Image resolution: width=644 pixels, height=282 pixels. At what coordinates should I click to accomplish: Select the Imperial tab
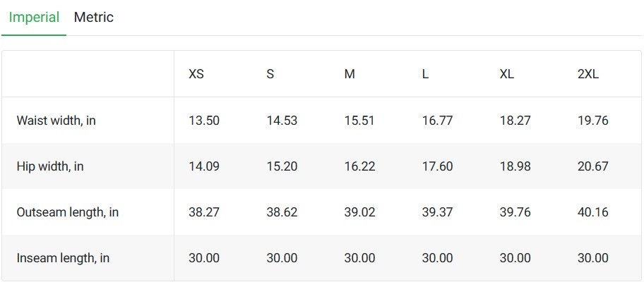pyautogui.click(x=34, y=17)
